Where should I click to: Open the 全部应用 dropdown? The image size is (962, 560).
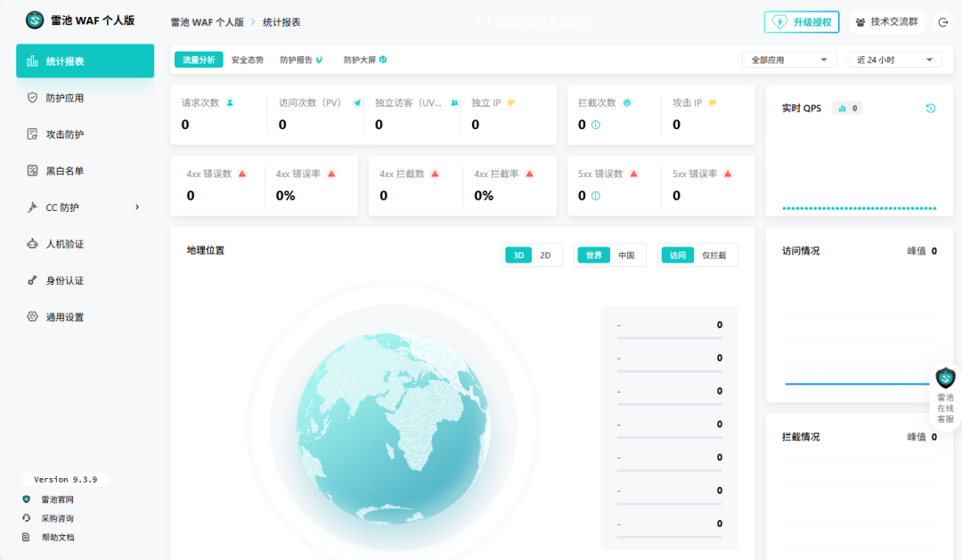pos(789,60)
